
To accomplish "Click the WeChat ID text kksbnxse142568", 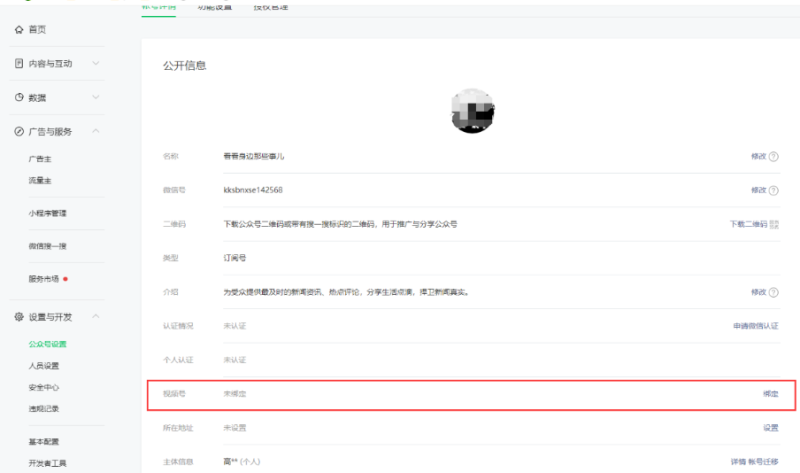I will point(253,190).
